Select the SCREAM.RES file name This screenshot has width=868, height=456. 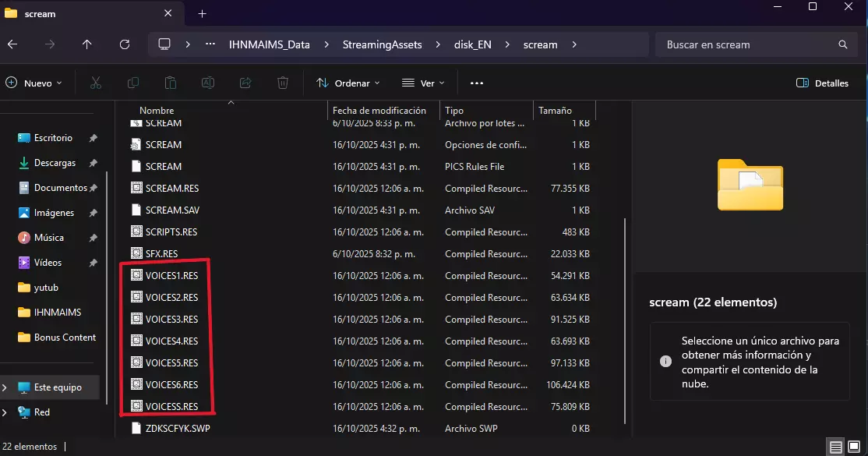click(x=172, y=188)
